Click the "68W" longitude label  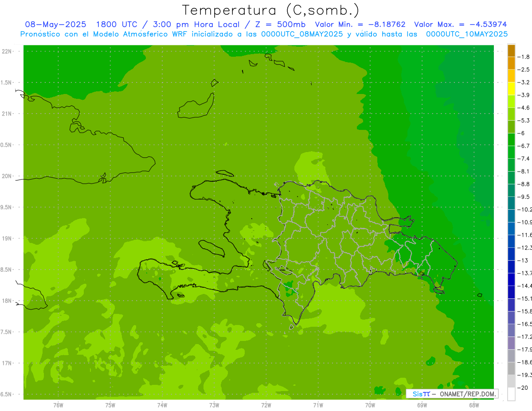point(474,405)
